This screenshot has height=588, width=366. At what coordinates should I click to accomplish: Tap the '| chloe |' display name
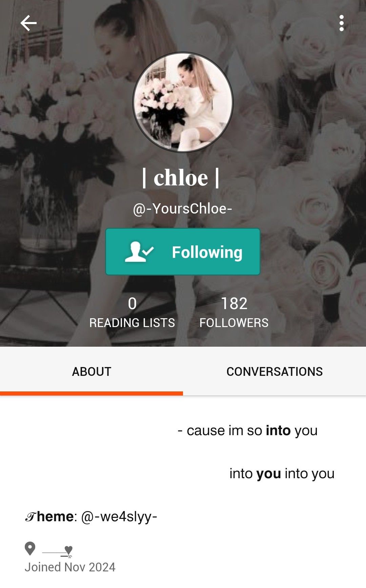(x=181, y=178)
